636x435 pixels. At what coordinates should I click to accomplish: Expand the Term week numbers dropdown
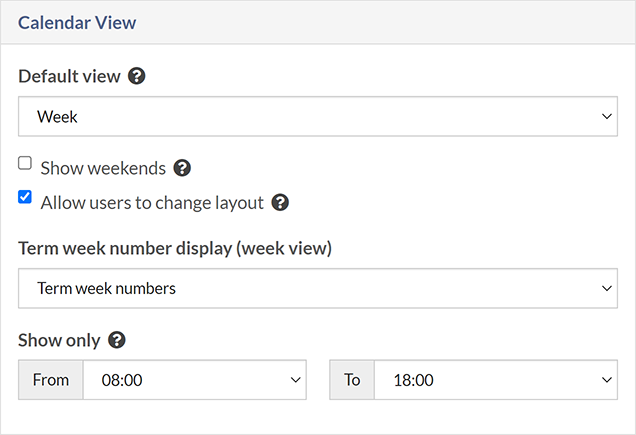coord(317,288)
